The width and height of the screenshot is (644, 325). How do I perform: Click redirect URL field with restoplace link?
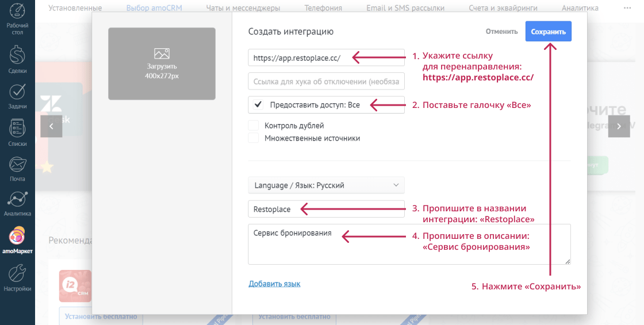pyautogui.click(x=327, y=57)
